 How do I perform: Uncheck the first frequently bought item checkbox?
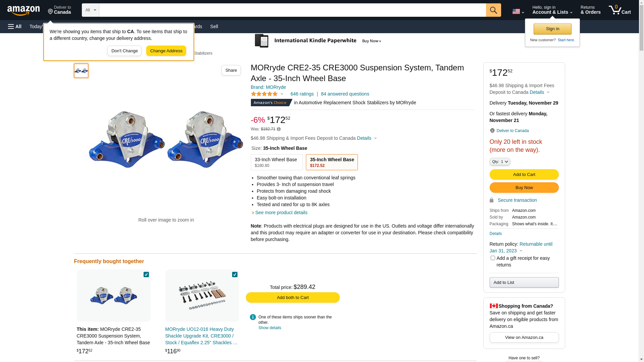tap(146, 275)
